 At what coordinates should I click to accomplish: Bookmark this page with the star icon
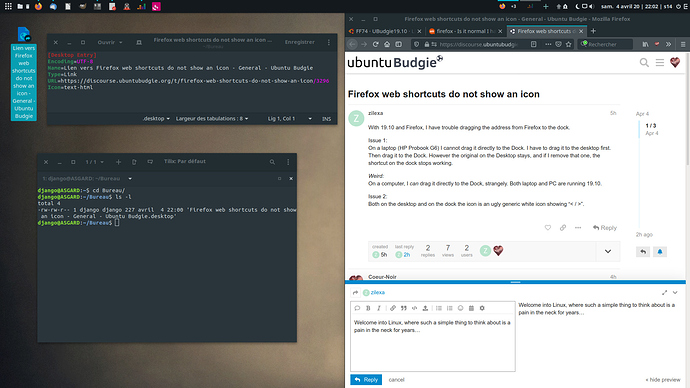pyautogui.click(x=569, y=44)
